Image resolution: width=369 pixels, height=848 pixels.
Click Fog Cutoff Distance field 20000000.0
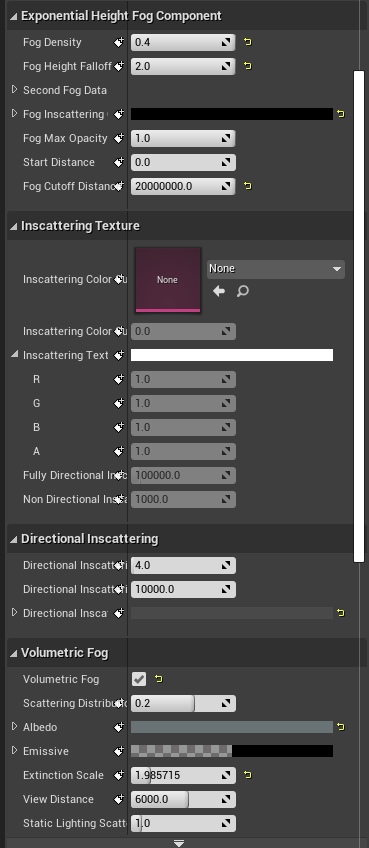pos(183,186)
